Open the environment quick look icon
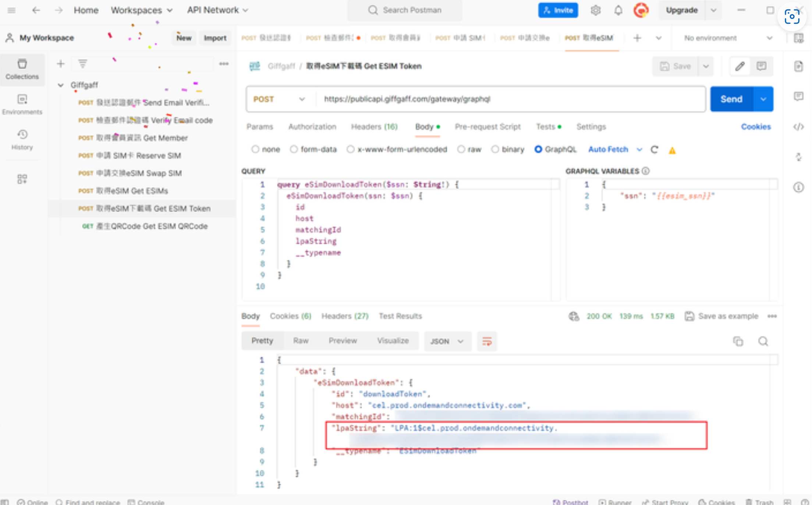This screenshot has width=812, height=505. [x=798, y=38]
